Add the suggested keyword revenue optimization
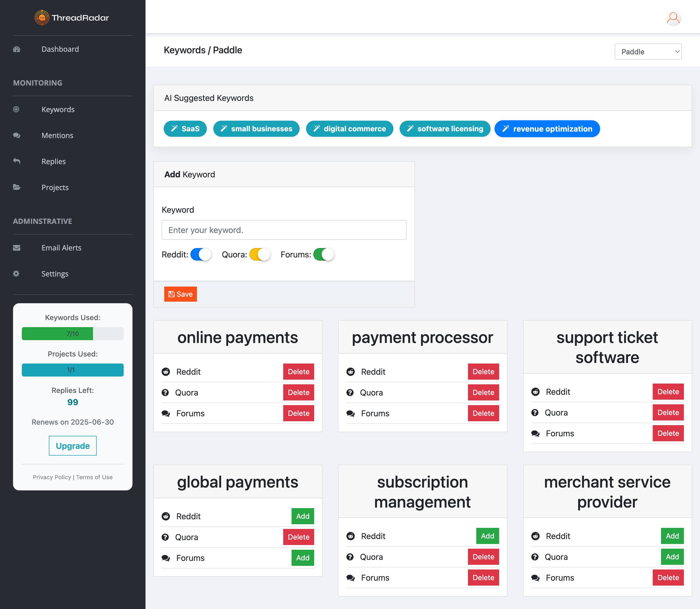700x609 pixels. click(547, 129)
